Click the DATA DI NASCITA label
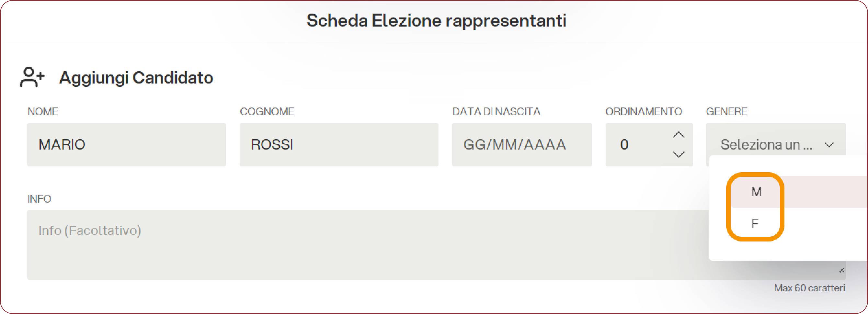Image resolution: width=868 pixels, height=314 pixels. click(496, 111)
